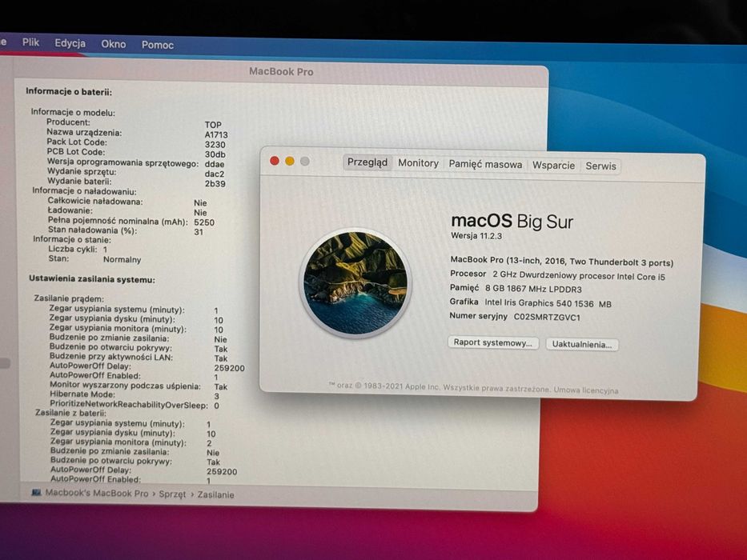
Task: Click the computer icon in path bar
Action: [x=36, y=492]
